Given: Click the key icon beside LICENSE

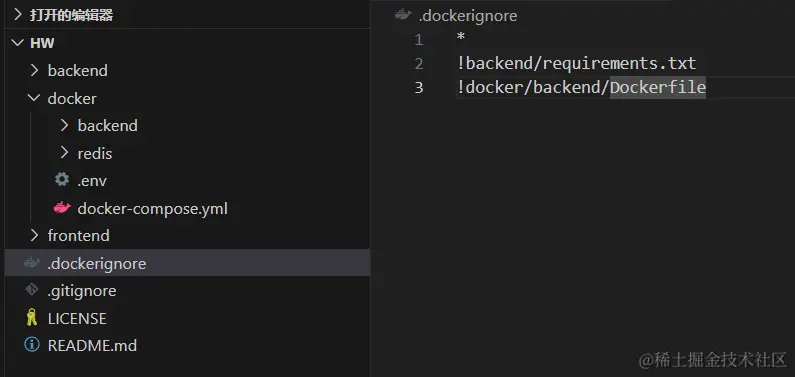Looking at the screenshot, I should click(x=31, y=318).
